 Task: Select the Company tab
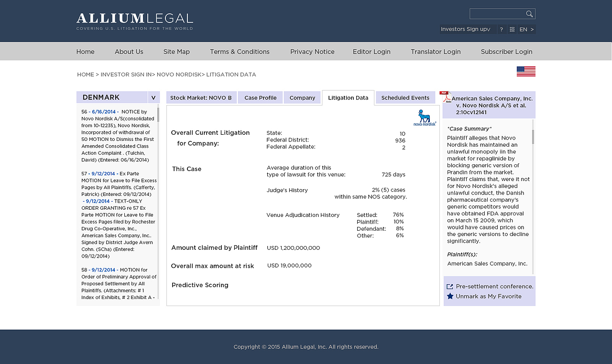pyautogui.click(x=302, y=97)
